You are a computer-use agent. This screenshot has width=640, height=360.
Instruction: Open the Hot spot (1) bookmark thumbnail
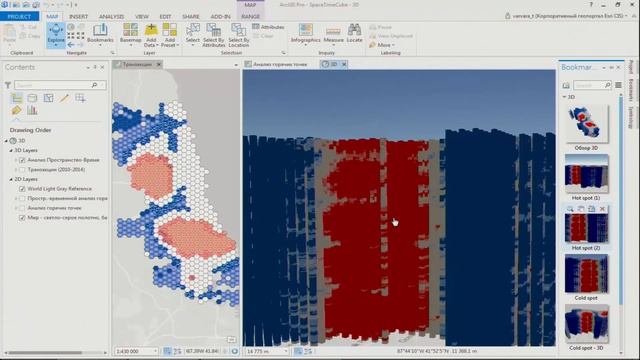(586, 174)
